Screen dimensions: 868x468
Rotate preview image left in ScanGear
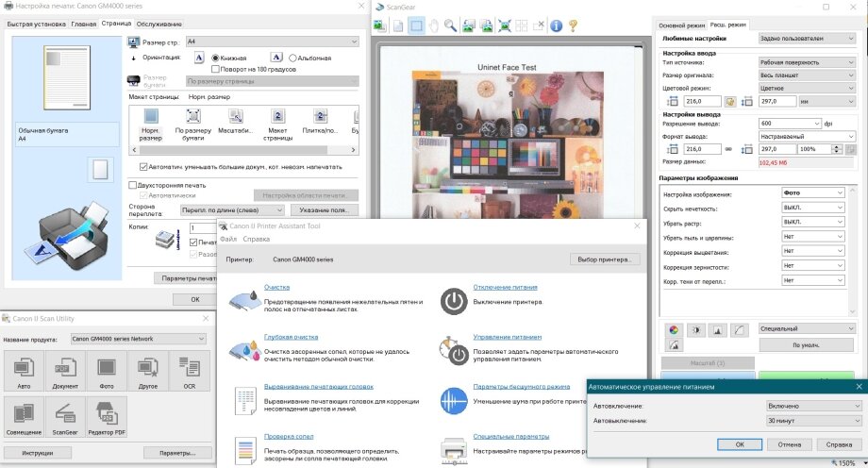(x=468, y=25)
